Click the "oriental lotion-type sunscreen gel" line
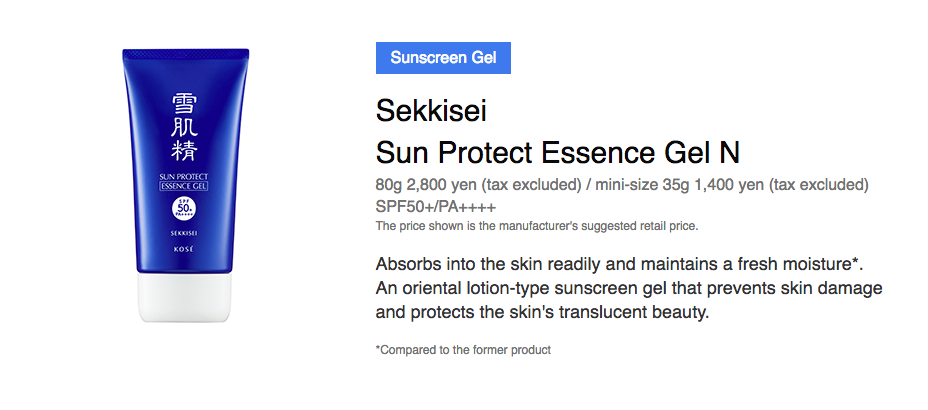This screenshot has width=928, height=410. point(629,289)
